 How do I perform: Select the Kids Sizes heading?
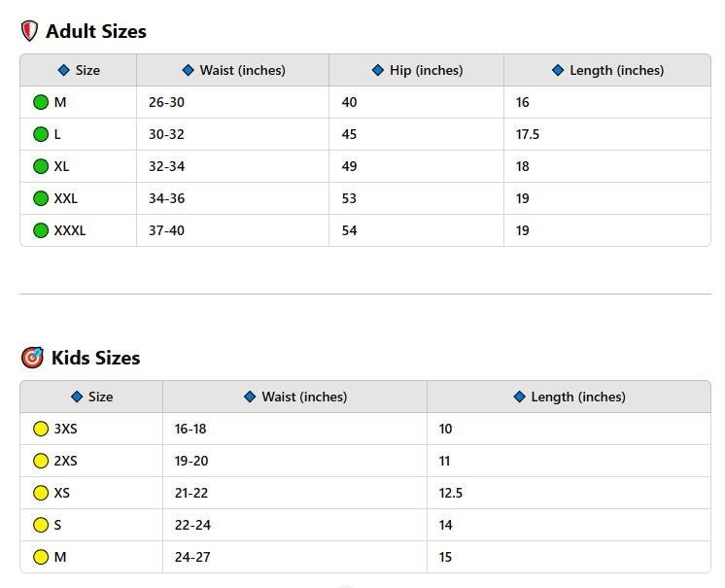coord(95,358)
